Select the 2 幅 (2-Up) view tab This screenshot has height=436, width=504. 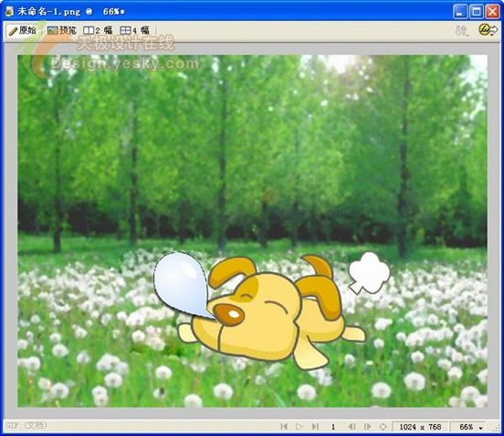(x=98, y=30)
